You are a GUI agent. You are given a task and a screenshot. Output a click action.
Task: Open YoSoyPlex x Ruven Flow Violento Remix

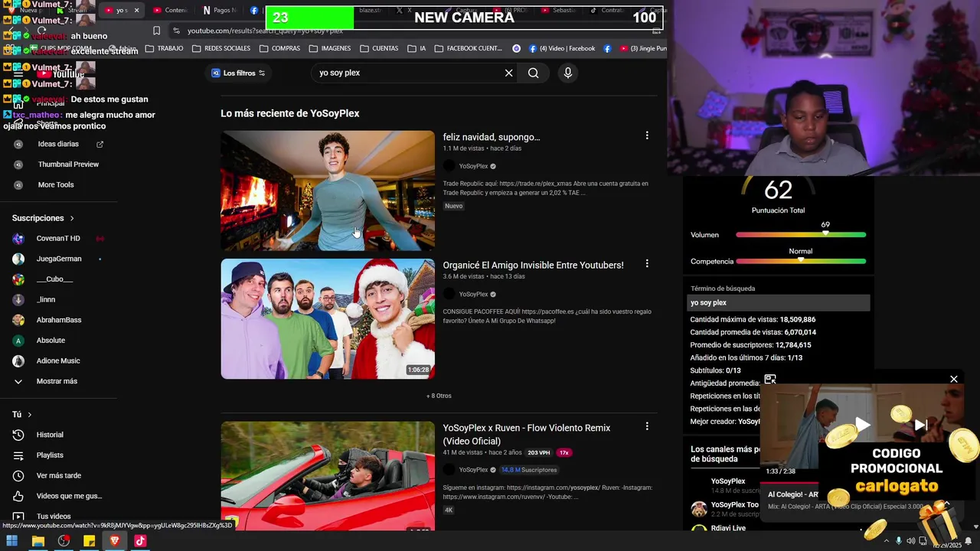[x=527, y=434]
